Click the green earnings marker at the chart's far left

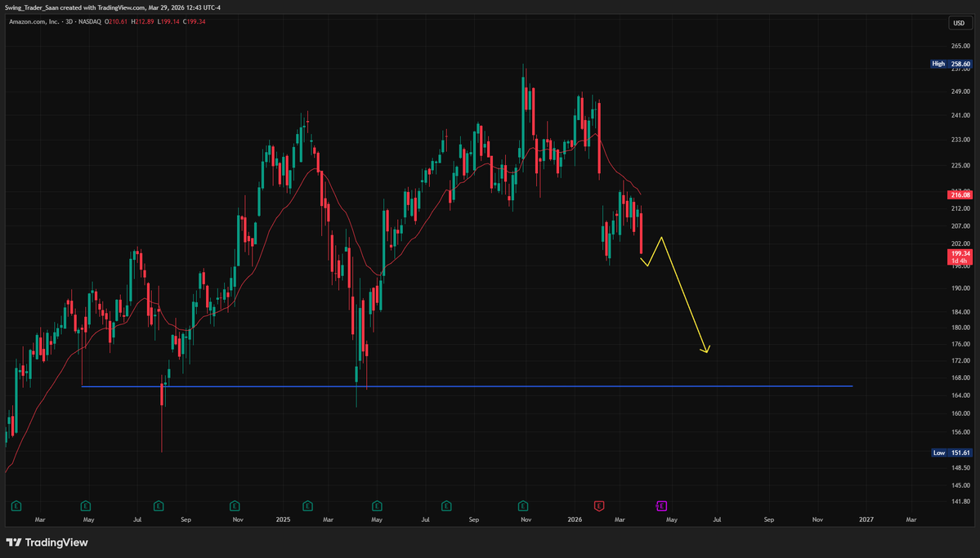coord(16,507)
